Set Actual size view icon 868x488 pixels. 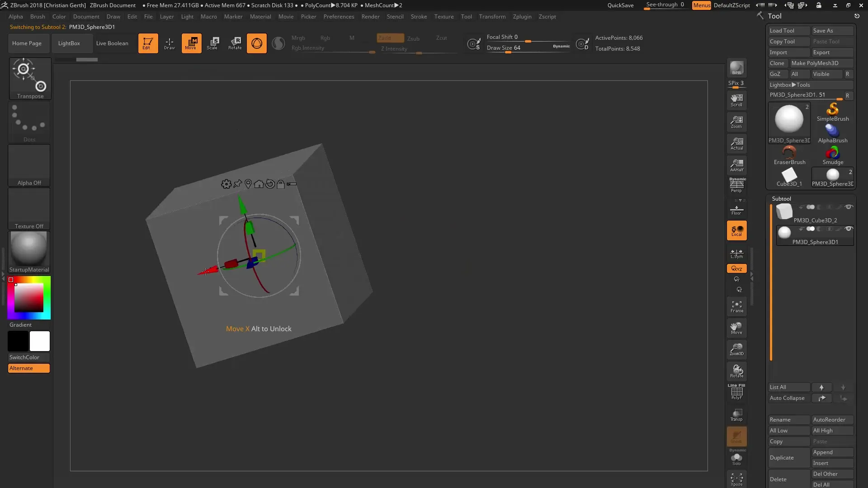coord(736,143)
